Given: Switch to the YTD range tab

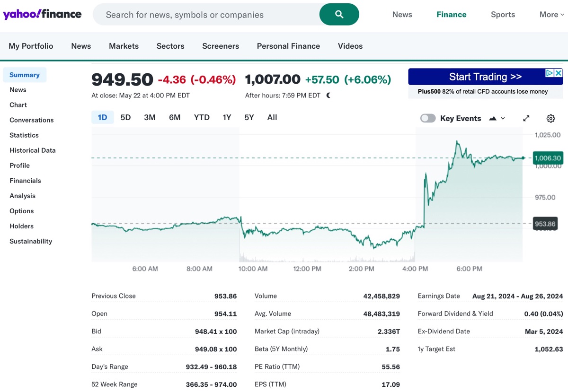Looking at the screenshot, I should (201, 117).
